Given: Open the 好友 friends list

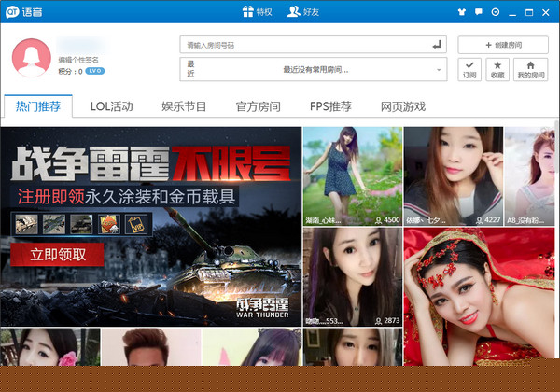Looking at the screenshot, I should click(305, 12).
